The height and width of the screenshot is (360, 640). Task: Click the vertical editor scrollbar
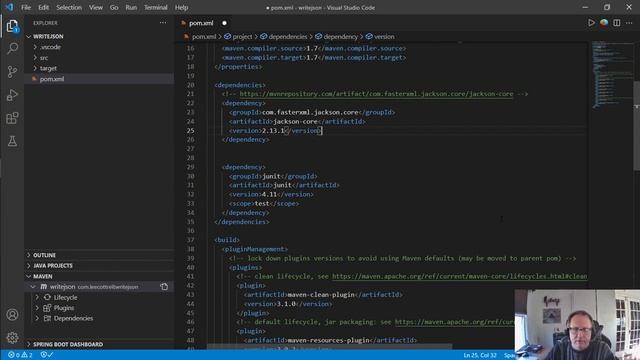pyautogui.click(x=636, y=126)
